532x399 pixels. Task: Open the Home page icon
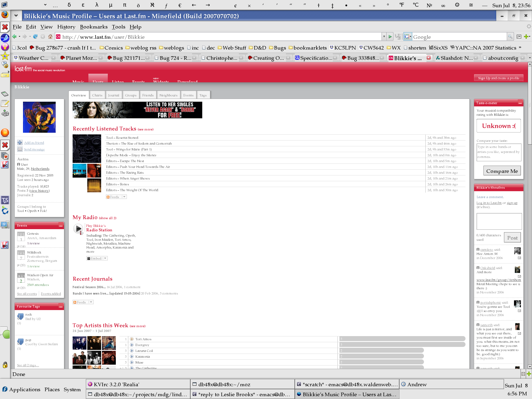[50, 37]
